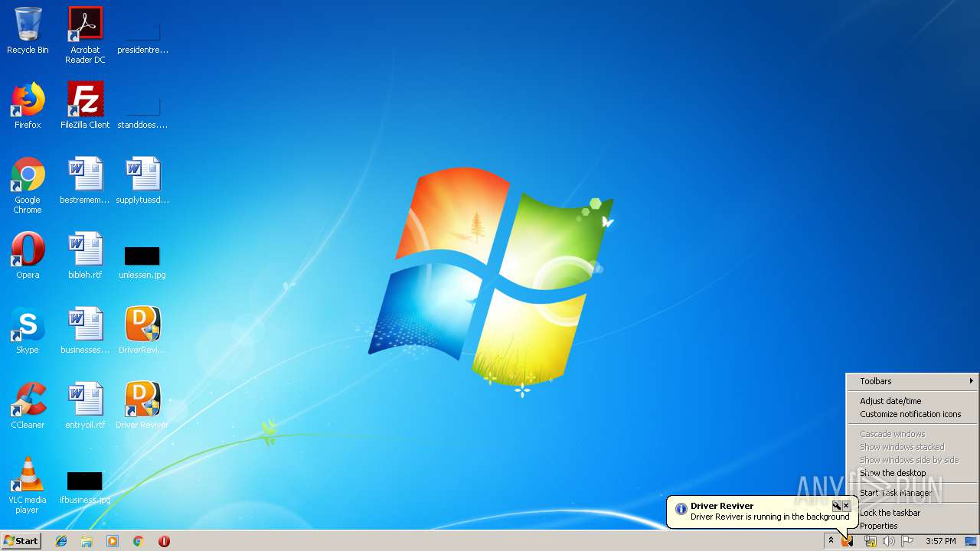Open Windows Explorer from taskbar
Image resolution: width=980 pixels, height=551 pixels.
pos(87,541)
